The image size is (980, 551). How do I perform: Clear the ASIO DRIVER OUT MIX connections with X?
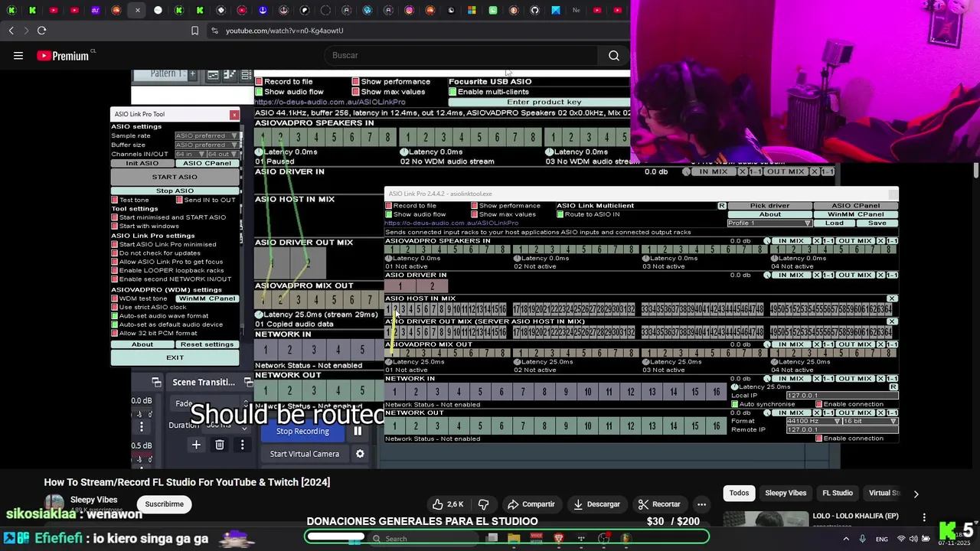[x=892, y=321]
